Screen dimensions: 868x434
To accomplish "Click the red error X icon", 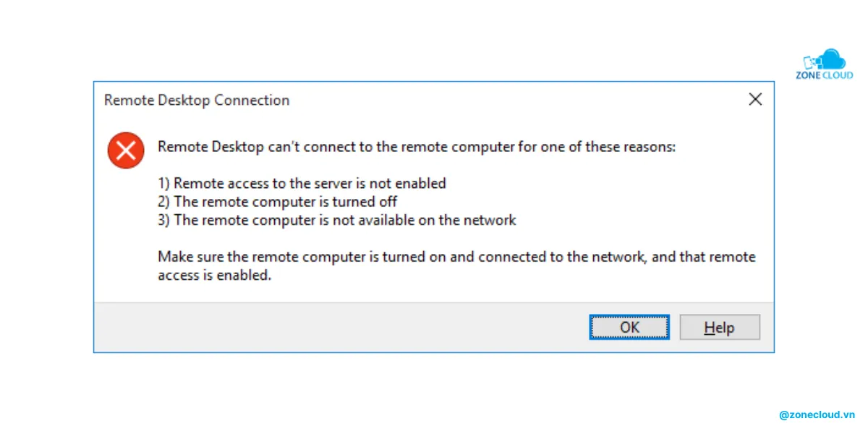I will [126, 150].
